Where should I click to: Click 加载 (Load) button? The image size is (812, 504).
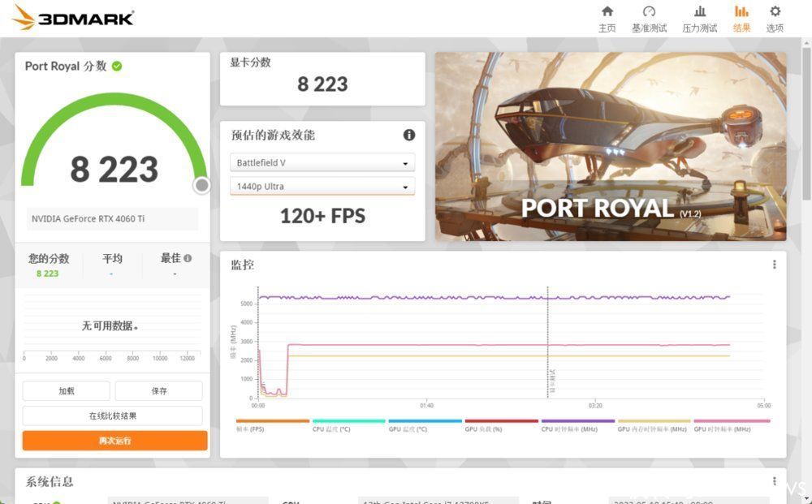pos(67,390)
